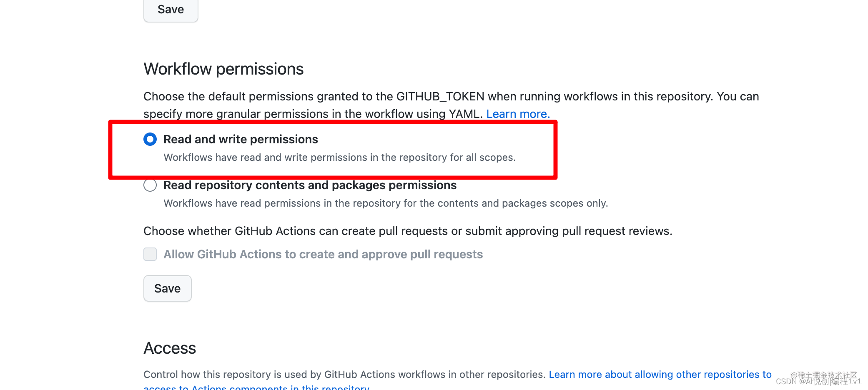Open the Learn more link about YAML permissions
The height and width of the screenshot is (390, 868).
[x=518, y=114]
